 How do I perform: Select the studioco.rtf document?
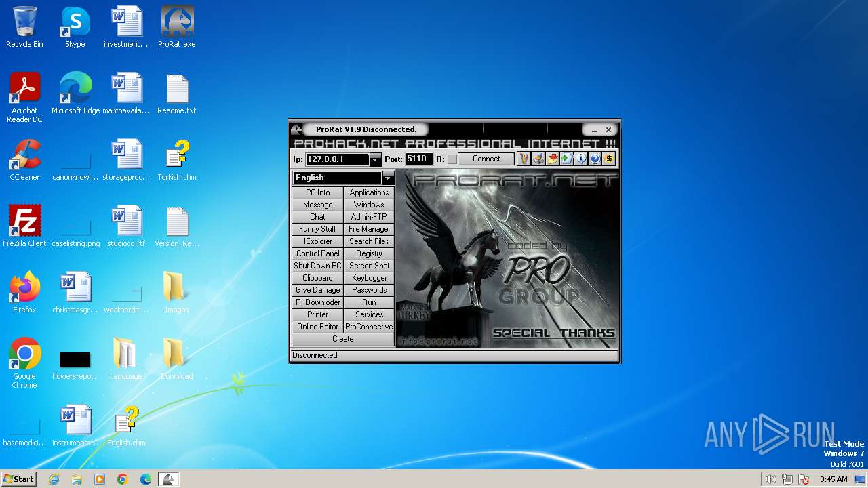click(126, 226)
